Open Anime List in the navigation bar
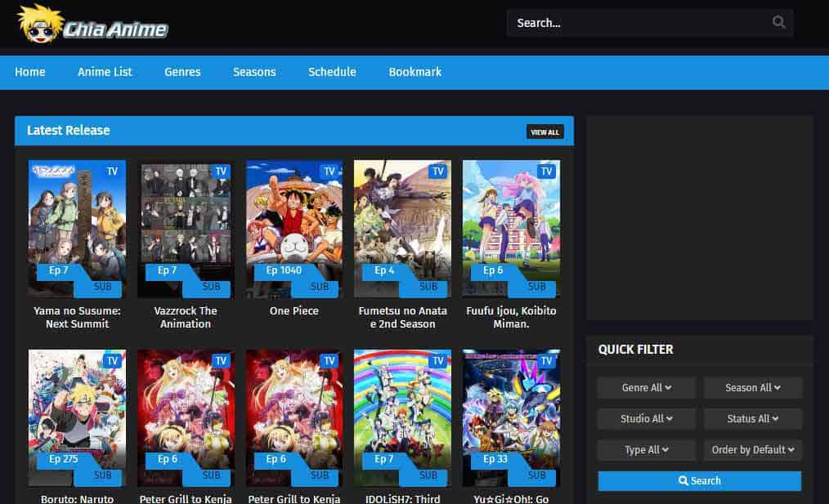This screenshot has width=829, height=504. pyautogui.click(x=105, y=72)
